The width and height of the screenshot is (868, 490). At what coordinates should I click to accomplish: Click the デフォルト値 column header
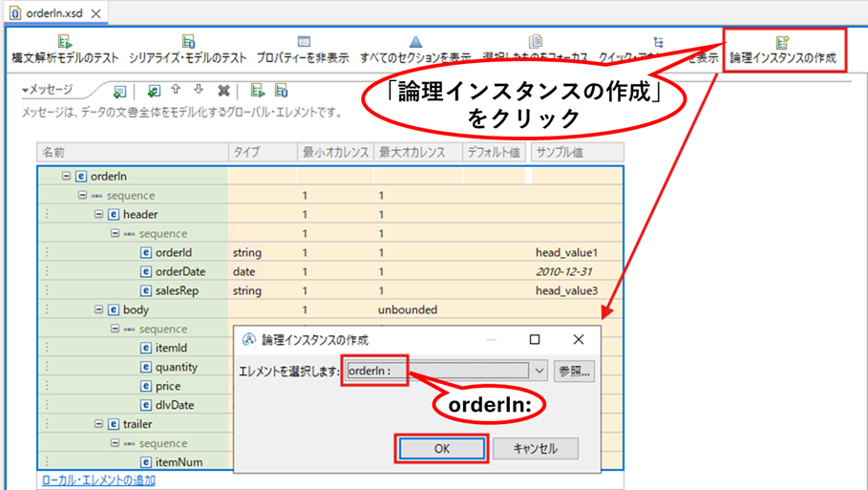[495, 152]
